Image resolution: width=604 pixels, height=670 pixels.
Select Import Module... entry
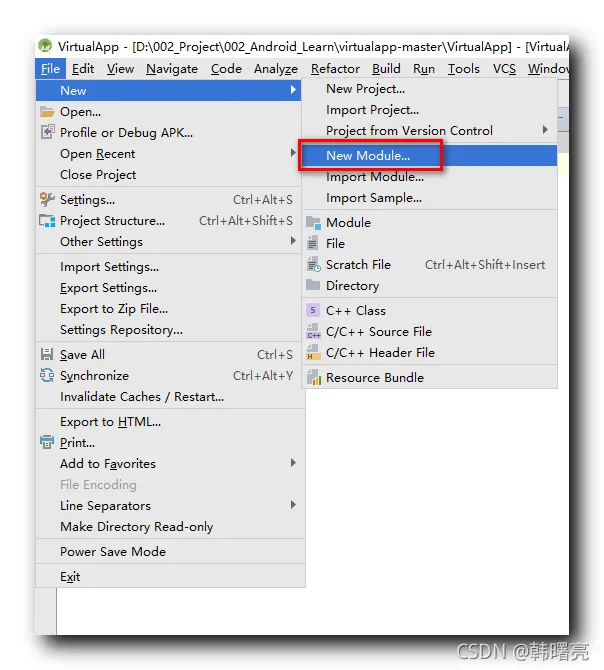click(429, 176)
